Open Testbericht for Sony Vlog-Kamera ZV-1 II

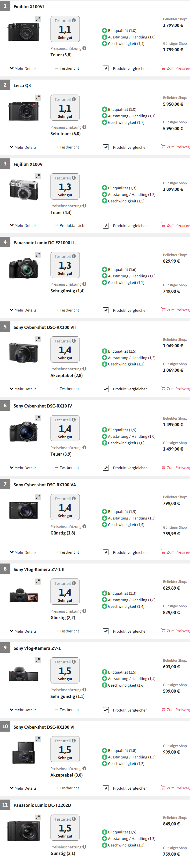pyautogui.click(x=67, y=631)
